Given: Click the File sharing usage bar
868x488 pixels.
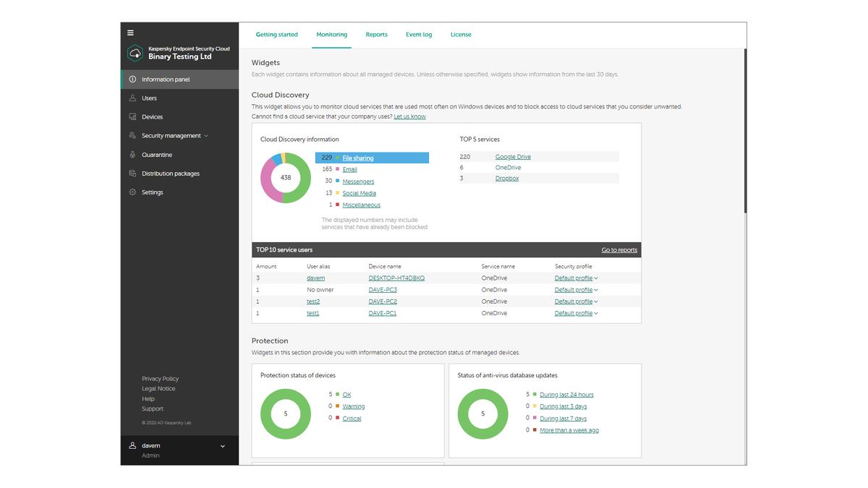Looking at the screenshot, I should (x=357, y=157).
